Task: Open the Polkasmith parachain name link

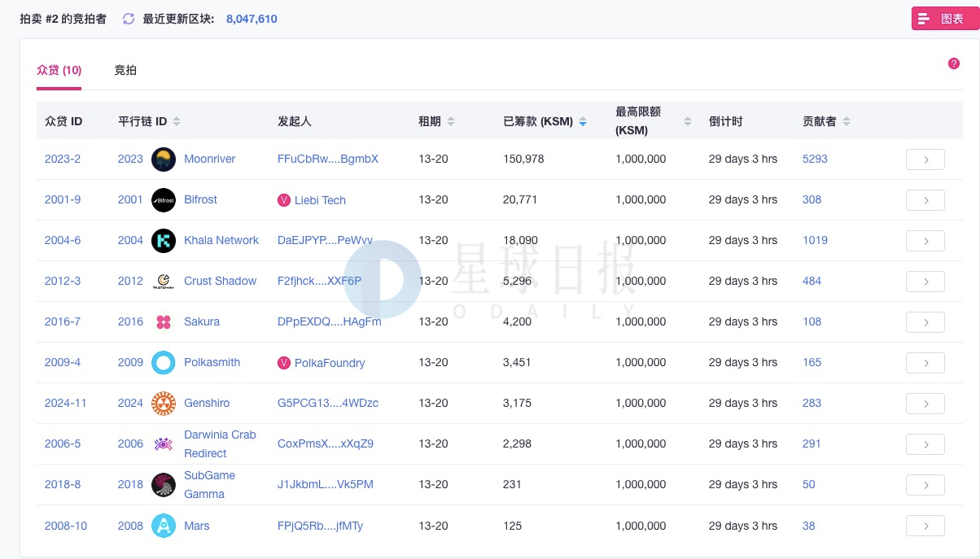Action: click(212, 363)
